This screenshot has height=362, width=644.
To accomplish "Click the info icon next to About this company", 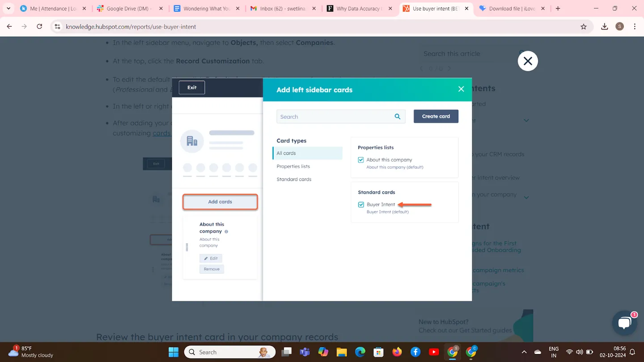I will coord(226,232).
